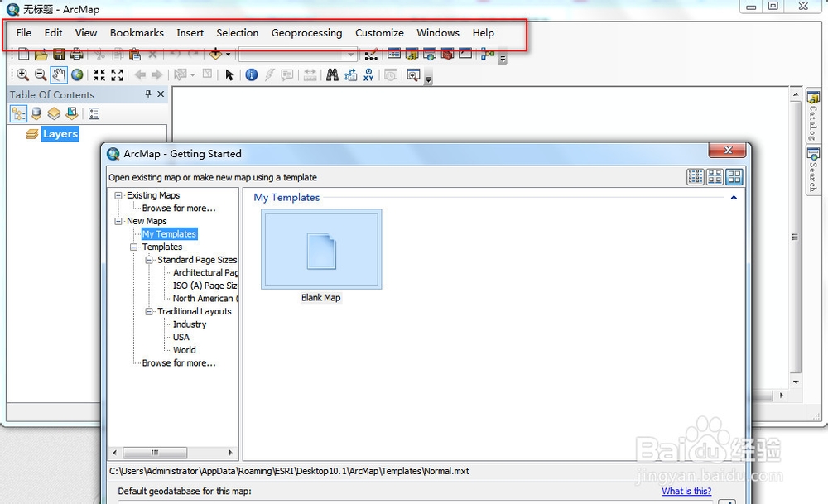Open the Search window toolbar icon
Viewport: 828px width, 504px height.
point(429,54)
